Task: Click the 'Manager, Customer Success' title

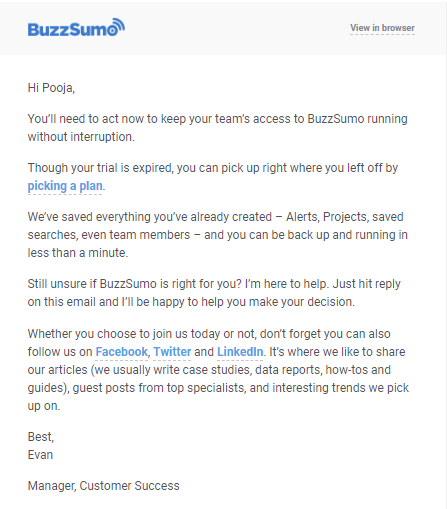Action: pyautogui.click(x=103, y=486)
